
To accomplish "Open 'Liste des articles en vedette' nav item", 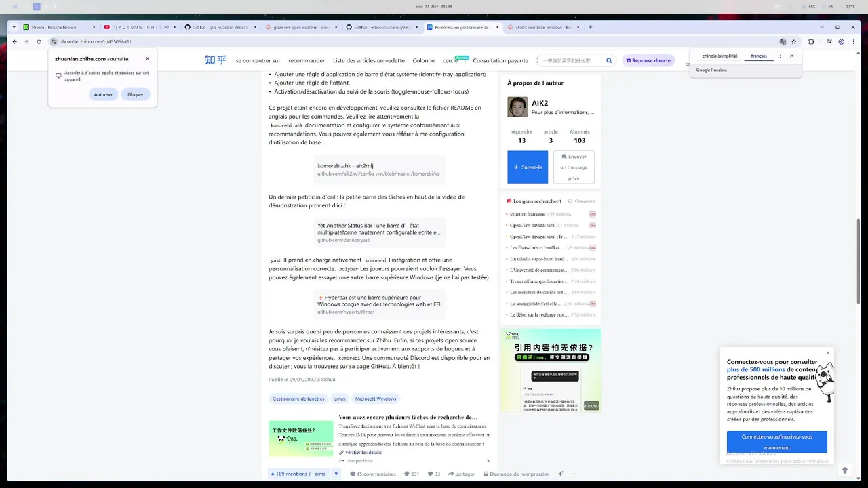I will coord(369,60).
